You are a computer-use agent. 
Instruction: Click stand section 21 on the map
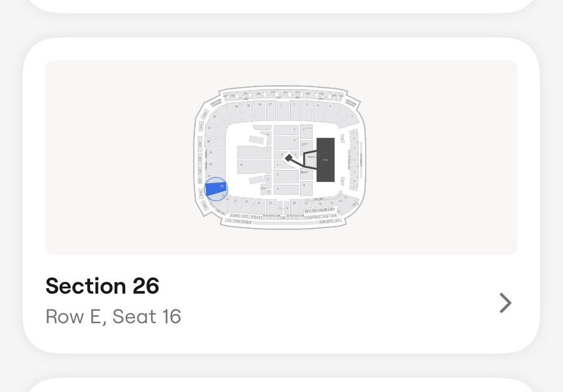click(259, 203)
